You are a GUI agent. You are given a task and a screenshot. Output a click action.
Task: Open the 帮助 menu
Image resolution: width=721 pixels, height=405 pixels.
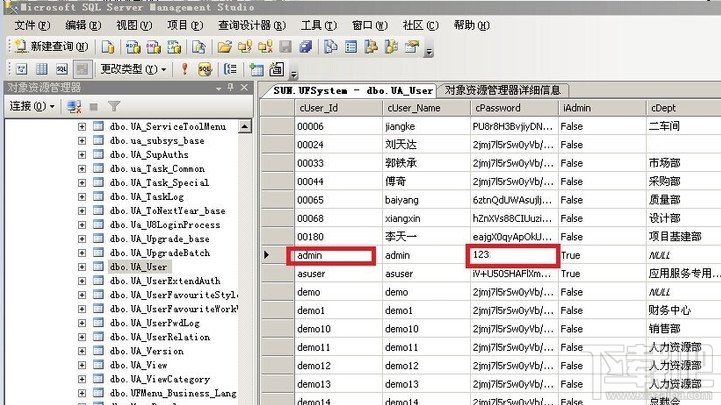pyautogui.click(x=471, y=25)
